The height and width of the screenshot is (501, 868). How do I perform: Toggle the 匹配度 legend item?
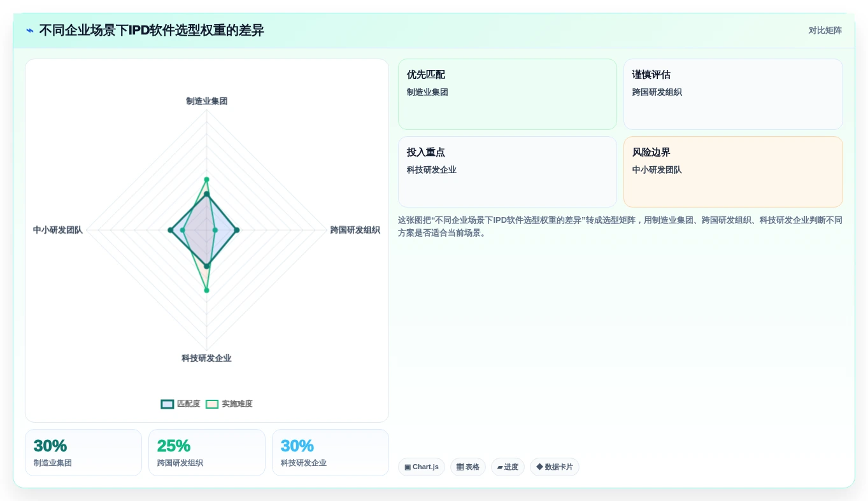click(180, 404)
